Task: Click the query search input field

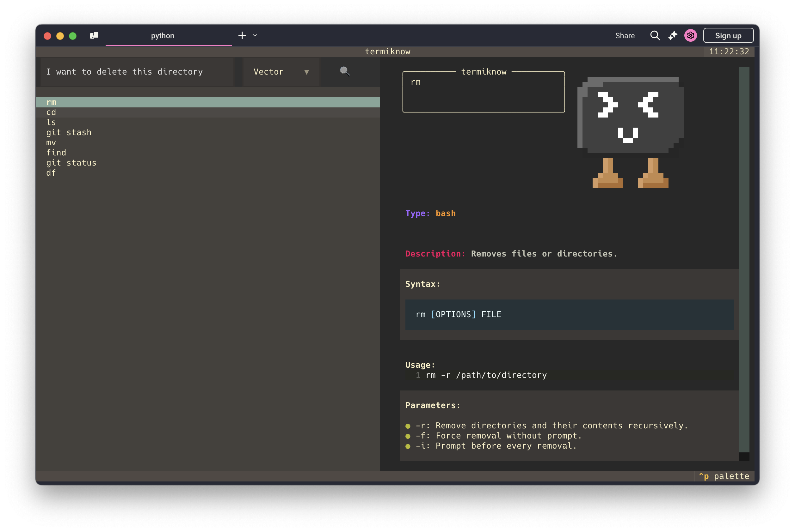Action: [137, 72]
